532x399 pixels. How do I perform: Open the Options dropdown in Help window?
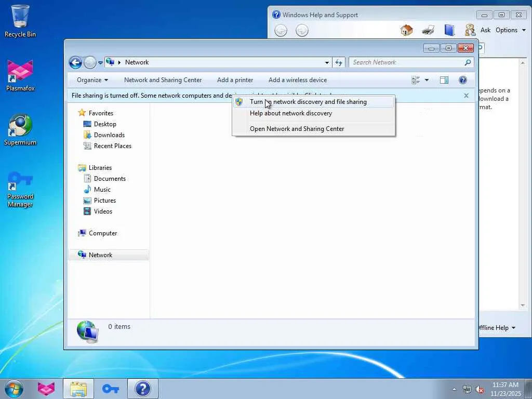pyautogui.click(x=510, y=30)
